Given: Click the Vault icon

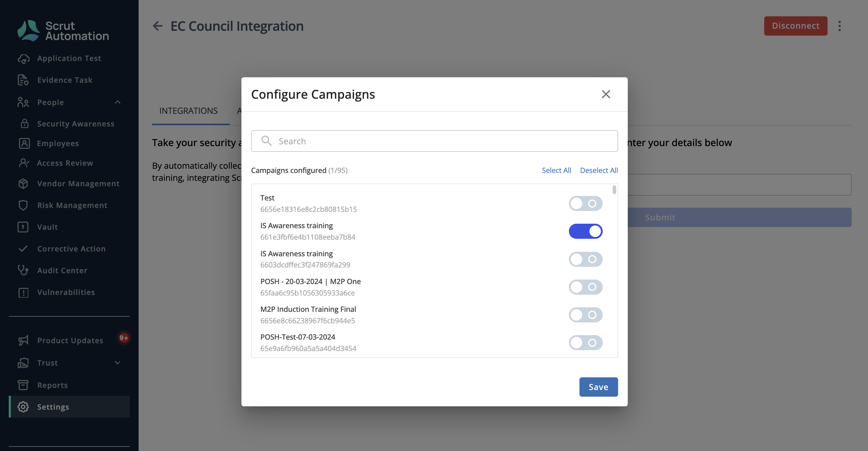Looking at the screenshot, I should click(x=23, y=227).
